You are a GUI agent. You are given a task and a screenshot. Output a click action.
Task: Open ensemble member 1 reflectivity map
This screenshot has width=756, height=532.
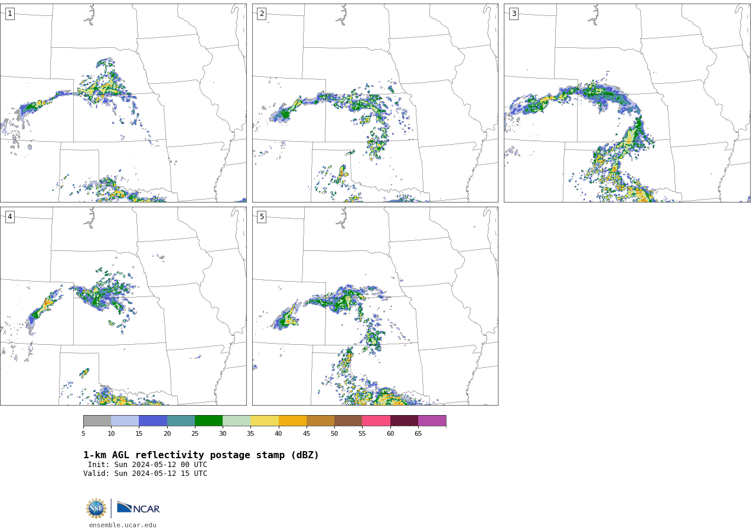[123, 103]
